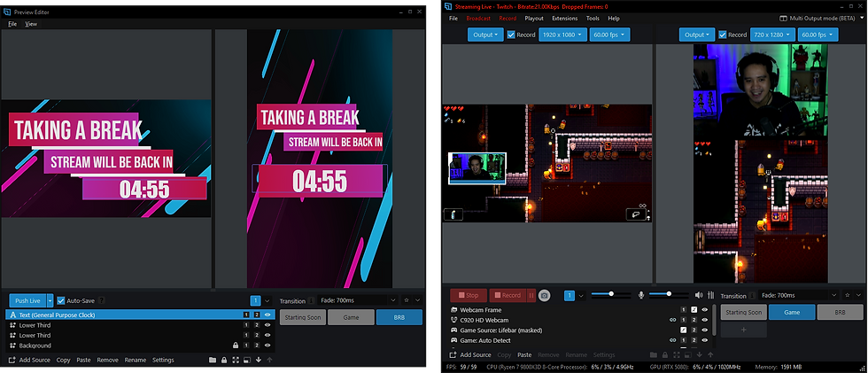The image size is (868, 373).
Task: Open the File menu in Preview Editor
Action: pyautogui.click(x=12, y=24)
